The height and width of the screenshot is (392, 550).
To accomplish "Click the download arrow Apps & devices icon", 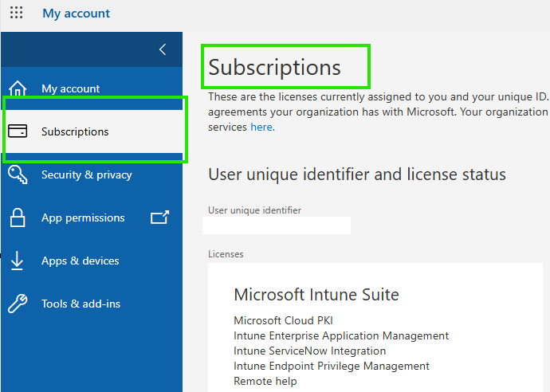I will point(17,261).
